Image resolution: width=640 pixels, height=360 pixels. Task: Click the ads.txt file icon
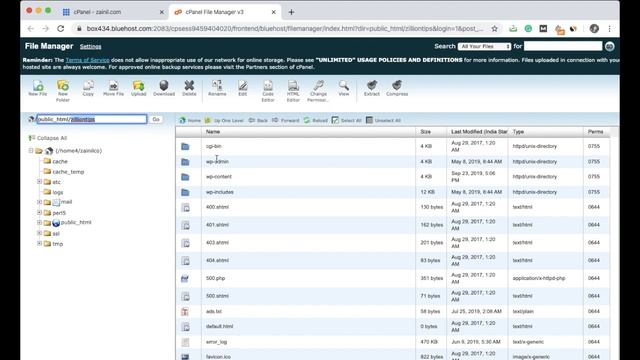[185, 311]
